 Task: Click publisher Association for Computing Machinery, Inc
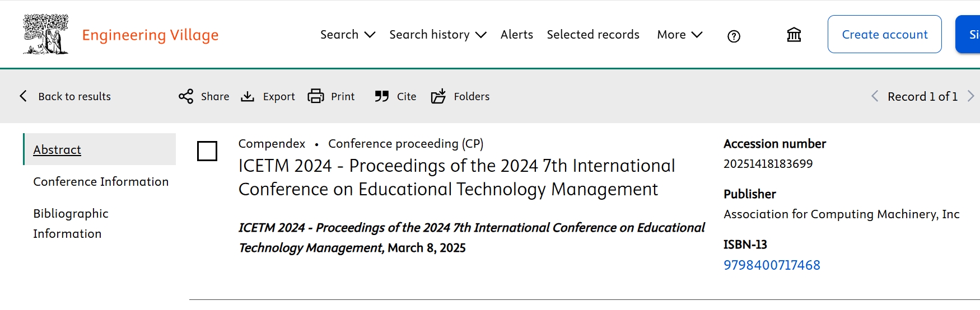pos(841,214)
